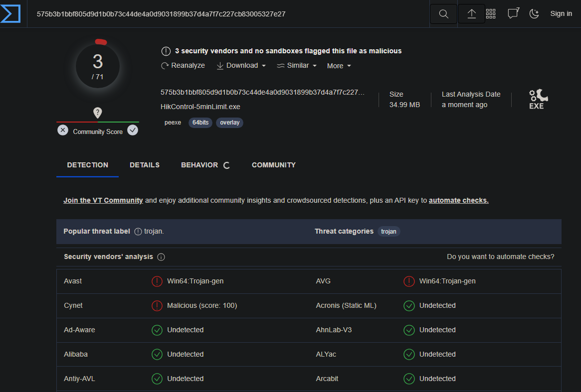The width and height of the screenshot is (581, 392).
Task: Click the 'a moment ago' analysis date
Action: (464, 105)
